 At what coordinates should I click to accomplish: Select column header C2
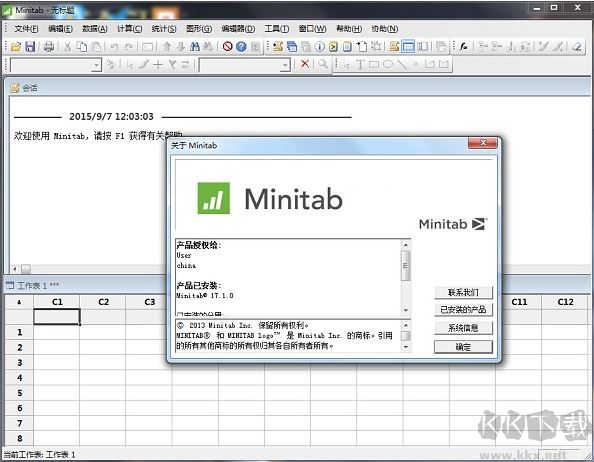coord(103,302)
